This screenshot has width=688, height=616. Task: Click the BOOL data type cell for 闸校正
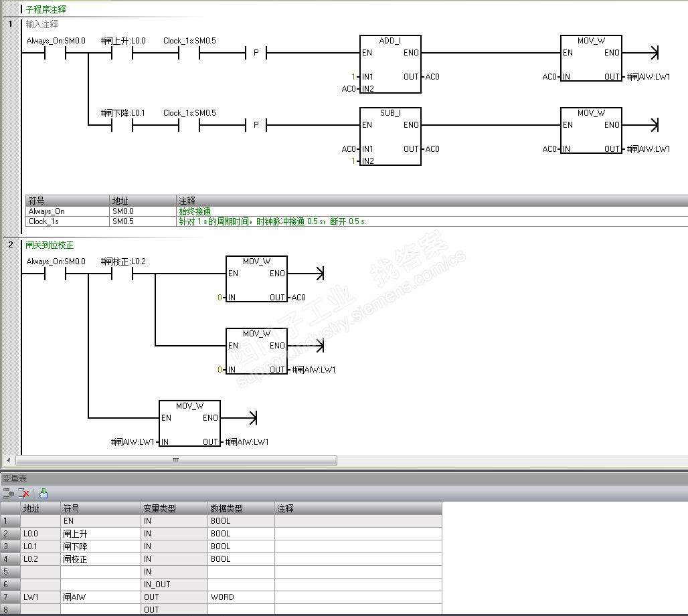(x=241, y=559)
